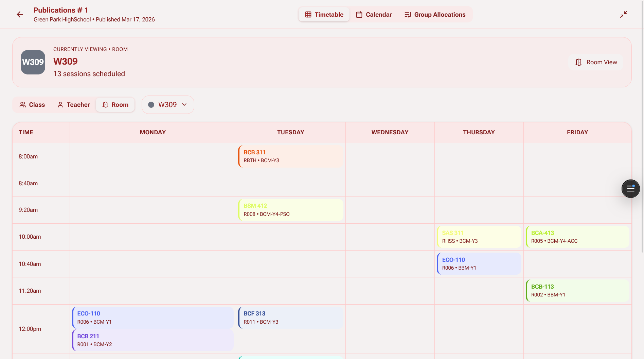644x359 pixels.
Task: Click the back arrow icon
Action: coord(20,14)
